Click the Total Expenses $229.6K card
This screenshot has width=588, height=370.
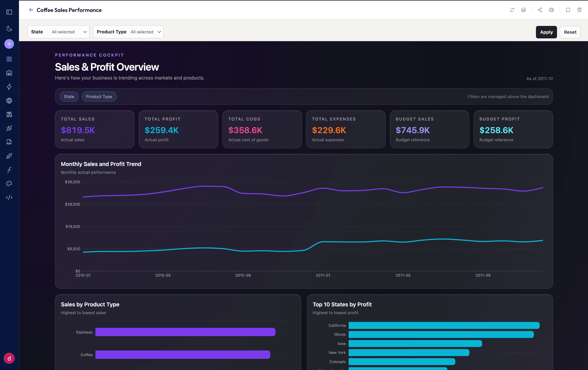346,129
